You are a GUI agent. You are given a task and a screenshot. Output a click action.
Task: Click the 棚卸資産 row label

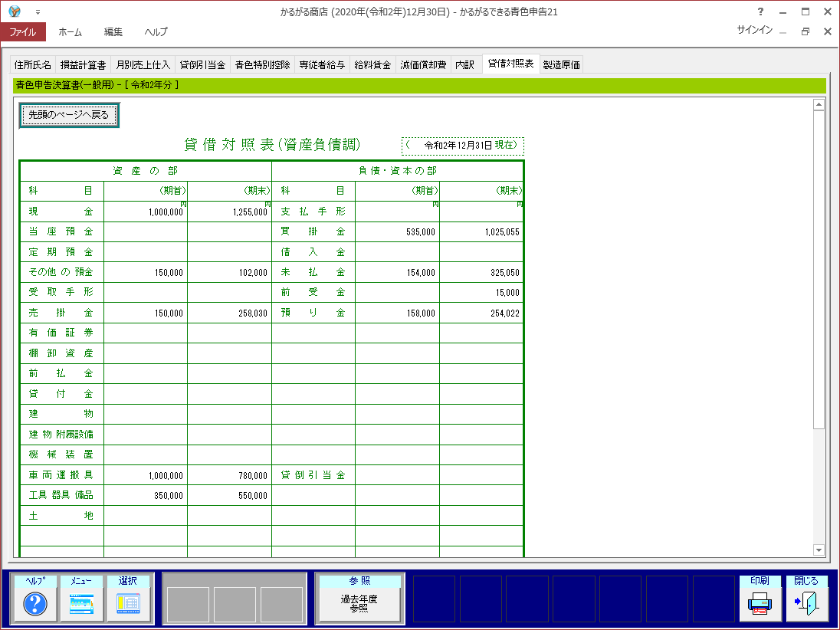(x=61, y=353)
